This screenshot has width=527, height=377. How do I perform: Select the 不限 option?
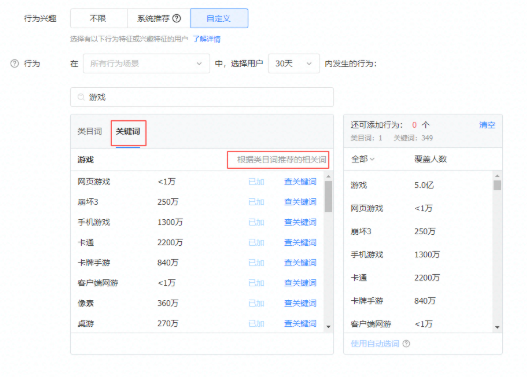(x=98, y=18)
